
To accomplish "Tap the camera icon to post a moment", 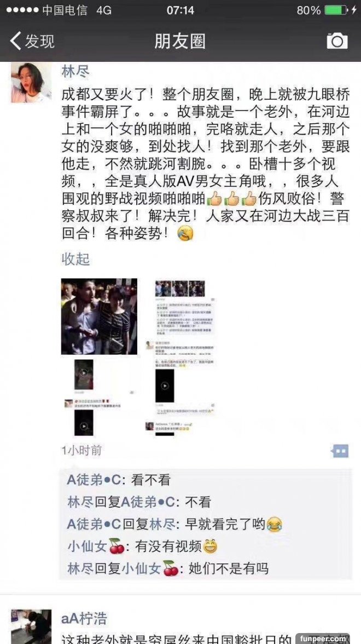I will (x=337, y=41).
